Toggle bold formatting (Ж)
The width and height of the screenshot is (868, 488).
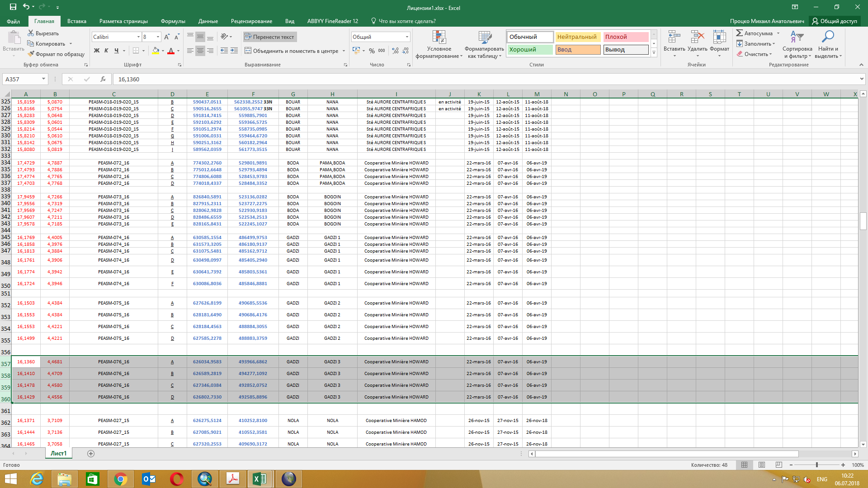(96, 51)
